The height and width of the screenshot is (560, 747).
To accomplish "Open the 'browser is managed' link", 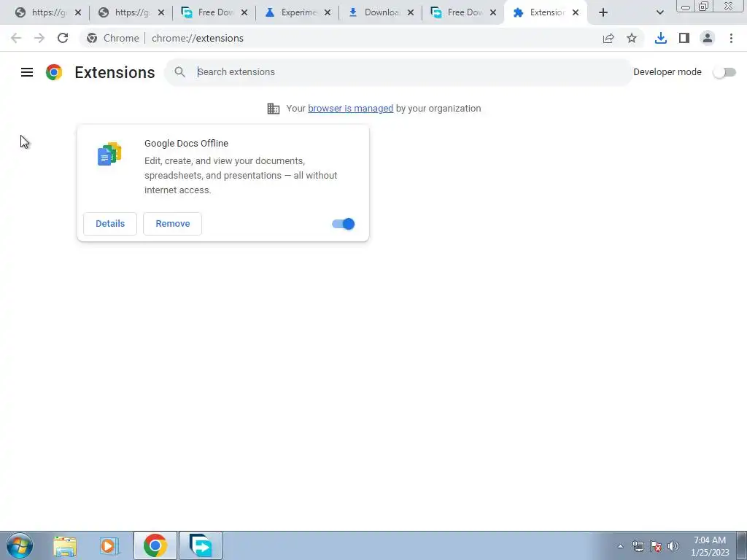I will point(351,109).
